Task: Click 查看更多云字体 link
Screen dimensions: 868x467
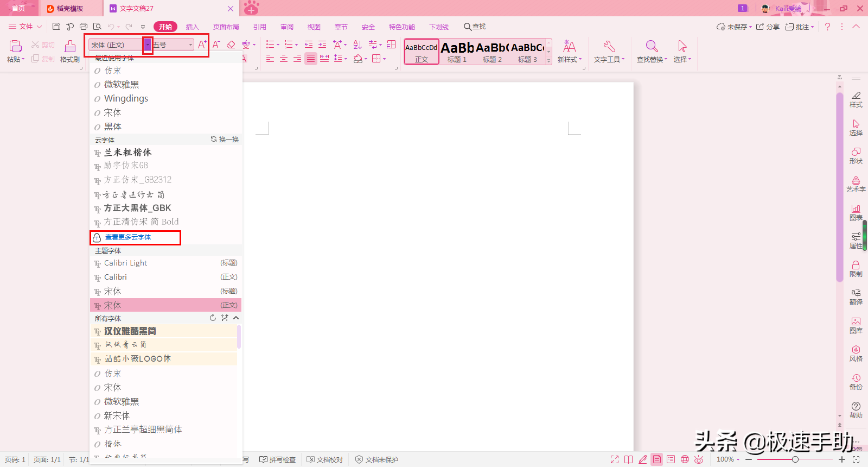Action: pyautogui.click(x=128, y=237)
